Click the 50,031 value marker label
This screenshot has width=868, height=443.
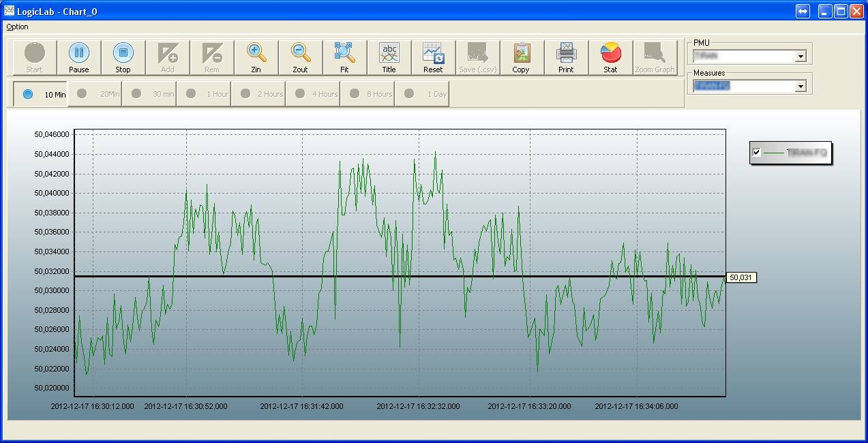[740, 277]
